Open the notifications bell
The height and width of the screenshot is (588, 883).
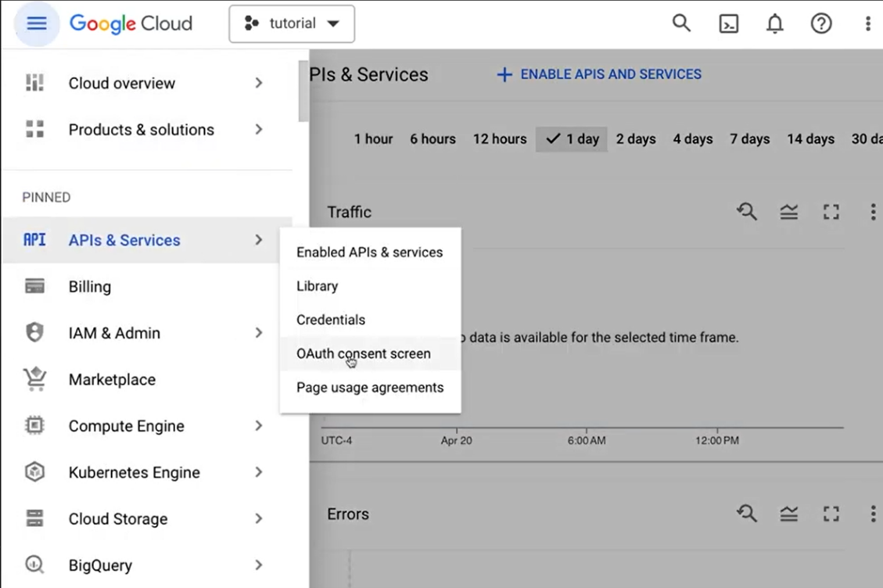tap(774, 24)
